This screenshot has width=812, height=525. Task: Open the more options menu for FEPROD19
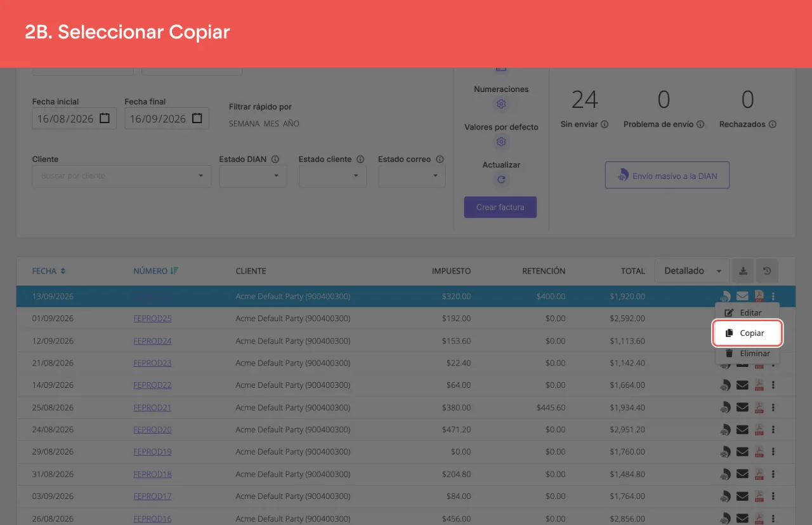(x=773, y=452)
